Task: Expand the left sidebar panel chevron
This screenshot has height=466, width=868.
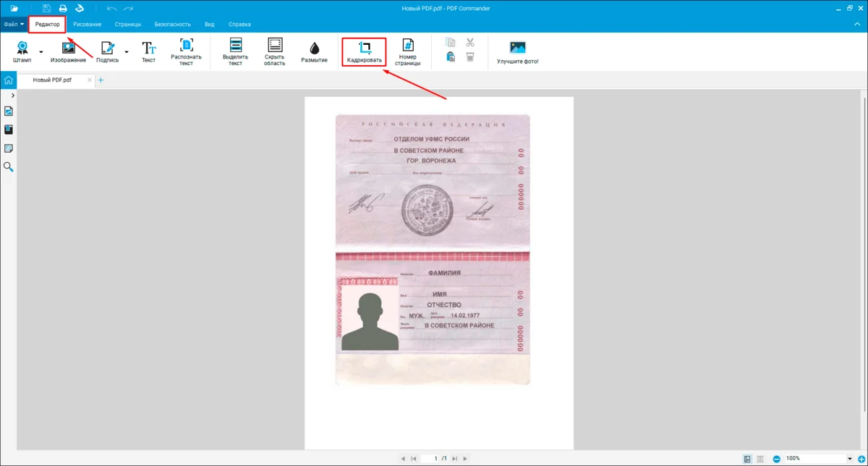Action: point(13,96)
